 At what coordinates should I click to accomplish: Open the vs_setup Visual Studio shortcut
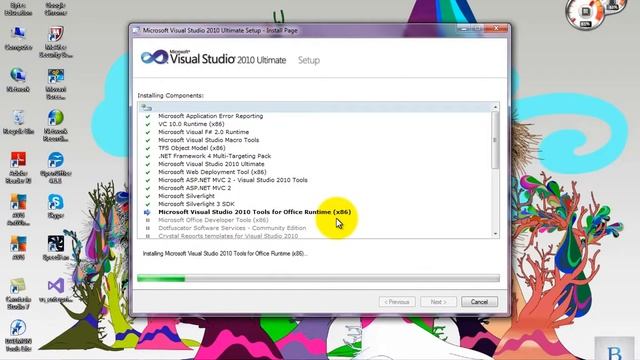(x=56, y=290)
